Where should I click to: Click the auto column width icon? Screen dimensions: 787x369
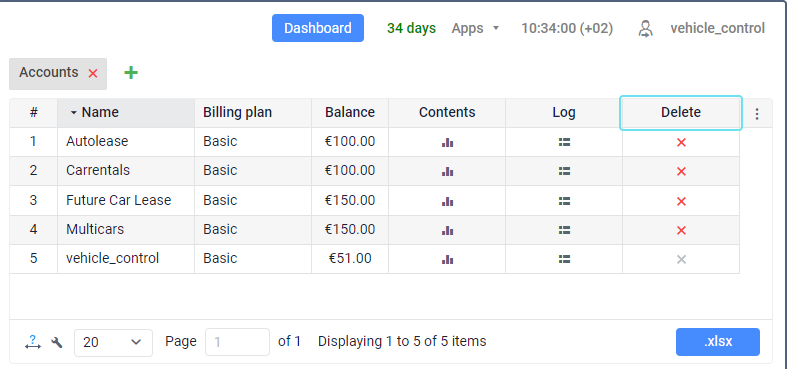33,342
